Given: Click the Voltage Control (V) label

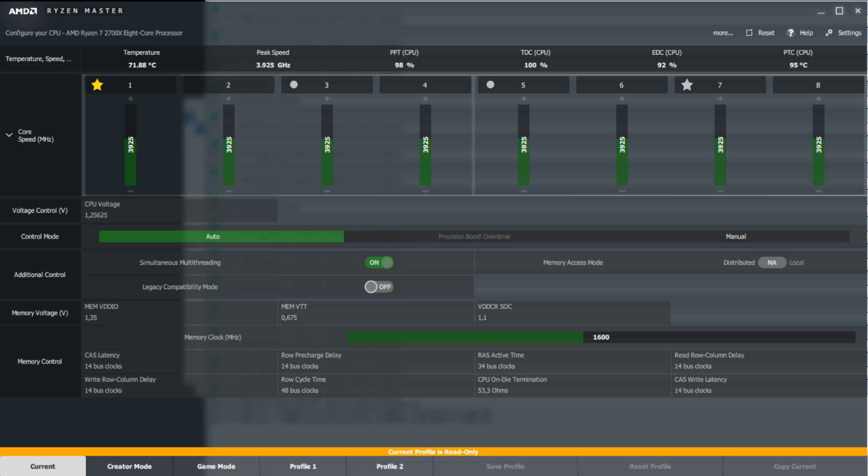Looking at the screenshot, I should [x=40, y=210].
